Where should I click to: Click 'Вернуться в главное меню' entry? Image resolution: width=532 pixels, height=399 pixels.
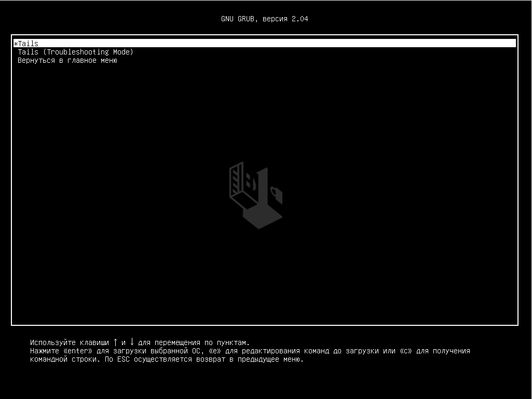(x=67, y=60)
